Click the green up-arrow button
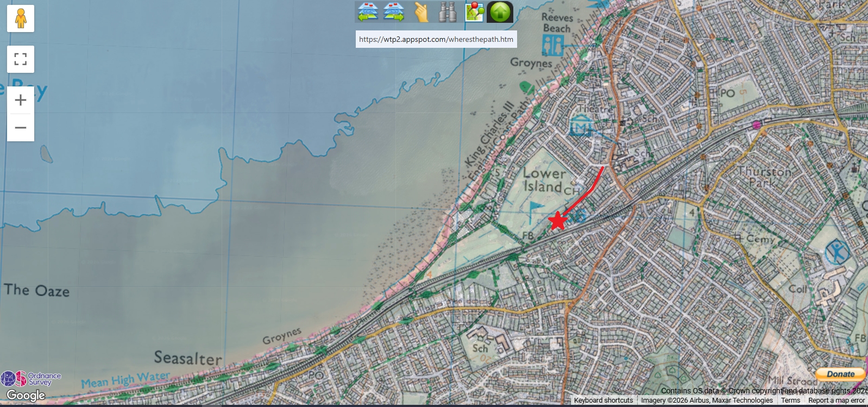The width and height of the screenshot is (868, 407). click(x=500, y=12)
